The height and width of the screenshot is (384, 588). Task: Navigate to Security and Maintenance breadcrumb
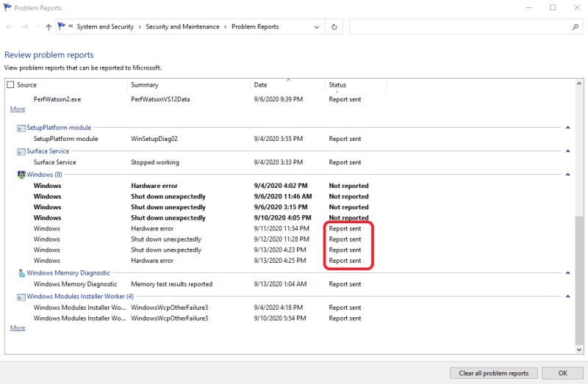click(182, 26)
